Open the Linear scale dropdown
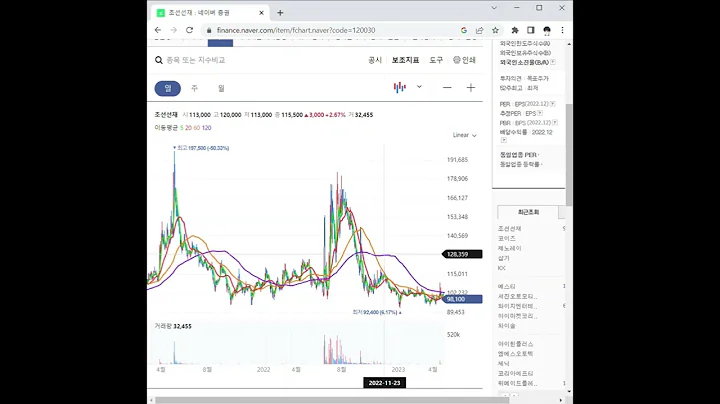720x404 pixels. 465,135
